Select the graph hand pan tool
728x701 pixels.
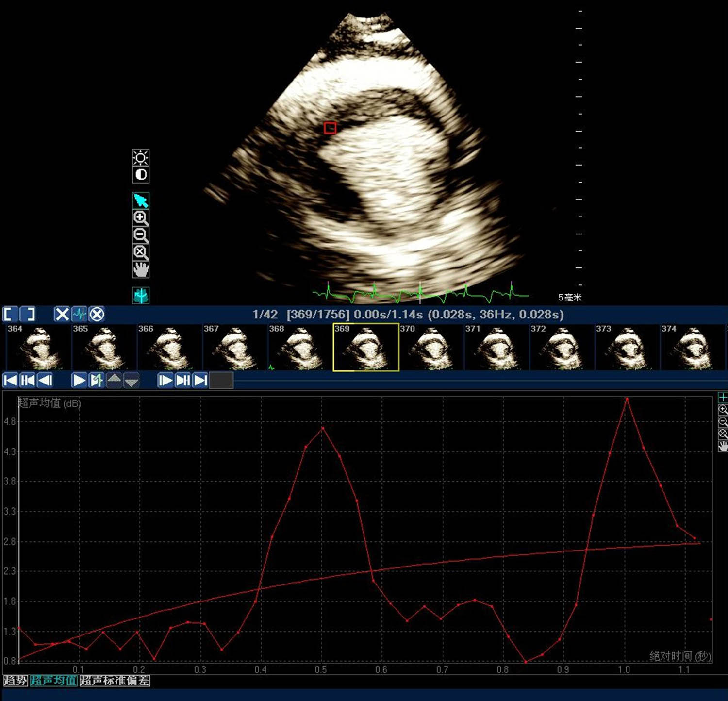pyautogui.click(x=723, y=446)
